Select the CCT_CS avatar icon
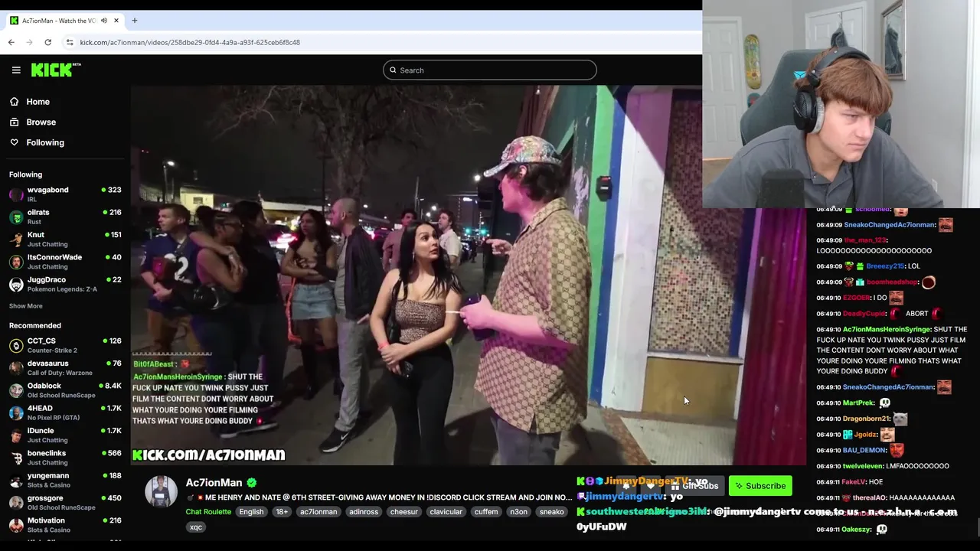This screenshot has height=551, width=980. click(16, 345)
